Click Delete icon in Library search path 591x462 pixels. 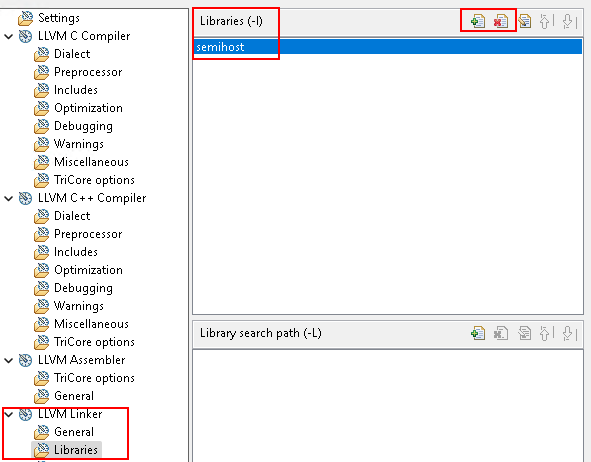501,333
